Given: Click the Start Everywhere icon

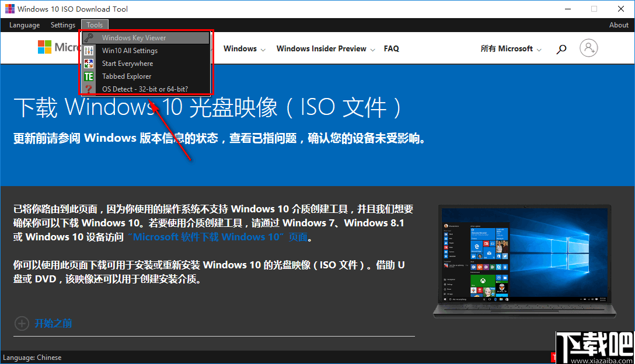Looking at the screenshot, I should tap(89, 64).
